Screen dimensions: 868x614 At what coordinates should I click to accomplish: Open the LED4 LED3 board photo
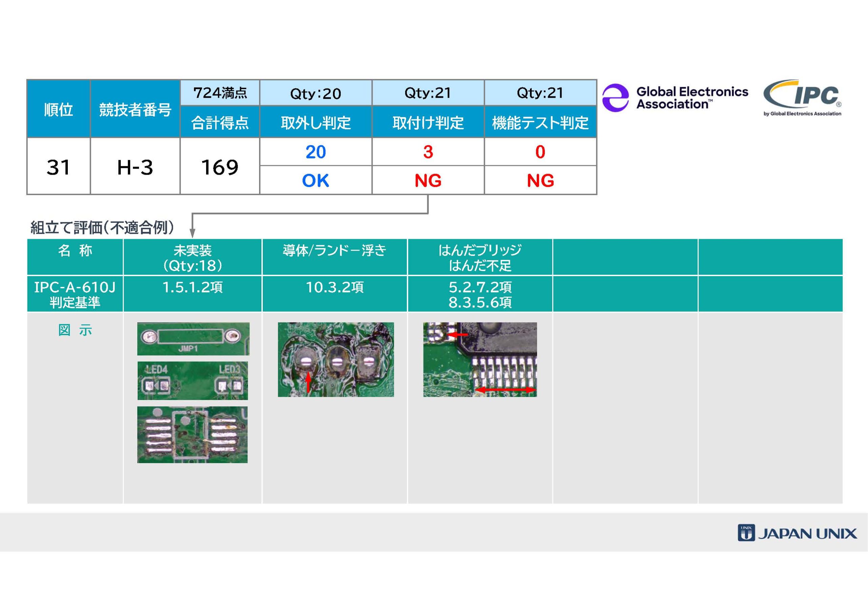(193, 381)
